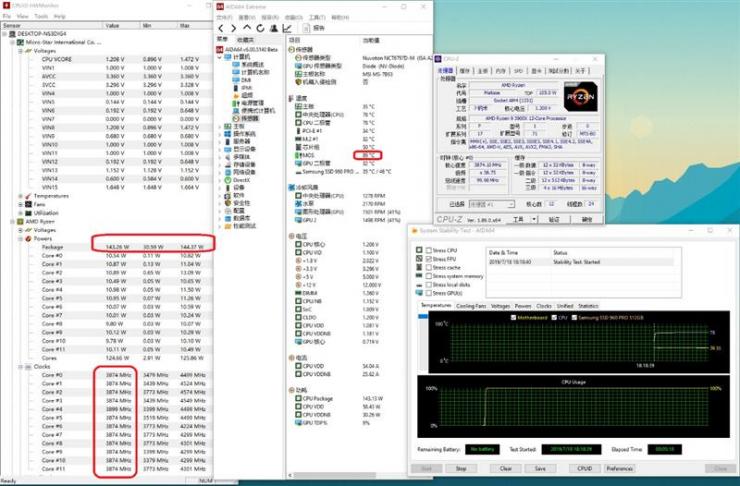
Task: Enable the Stress GPU(s) checkbox
Action: 429,293
